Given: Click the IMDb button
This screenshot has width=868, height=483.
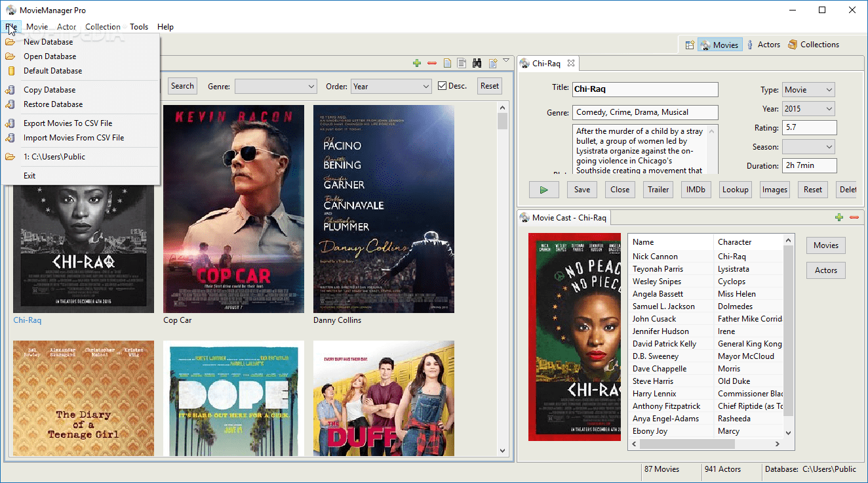Looking at the screenshot, I should (x=696, y=190).
